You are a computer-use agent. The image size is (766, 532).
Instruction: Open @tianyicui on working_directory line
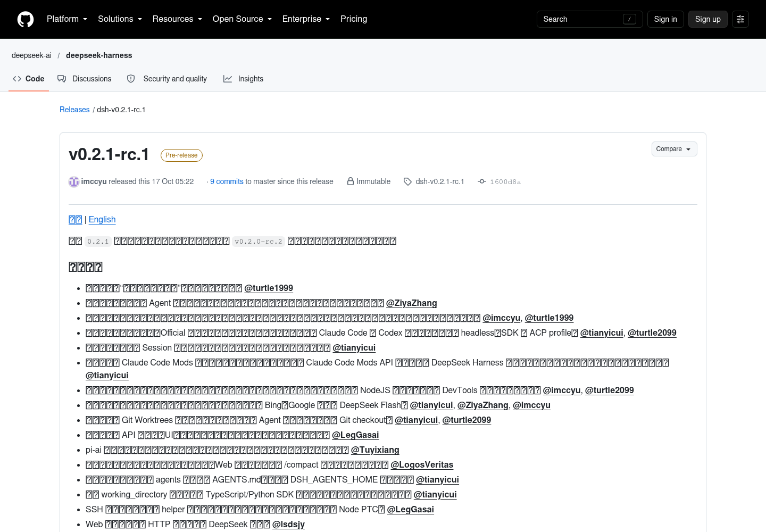[435, 494]
